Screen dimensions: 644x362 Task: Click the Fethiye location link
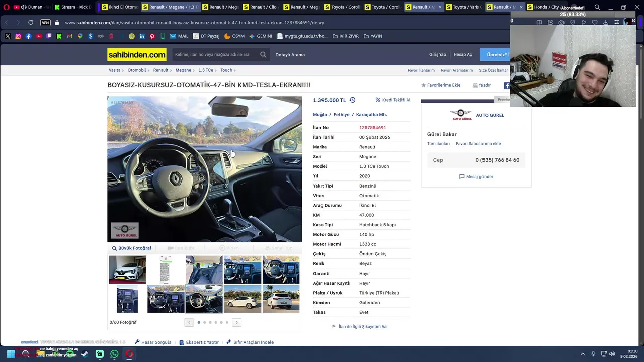[x=342, y=115]
